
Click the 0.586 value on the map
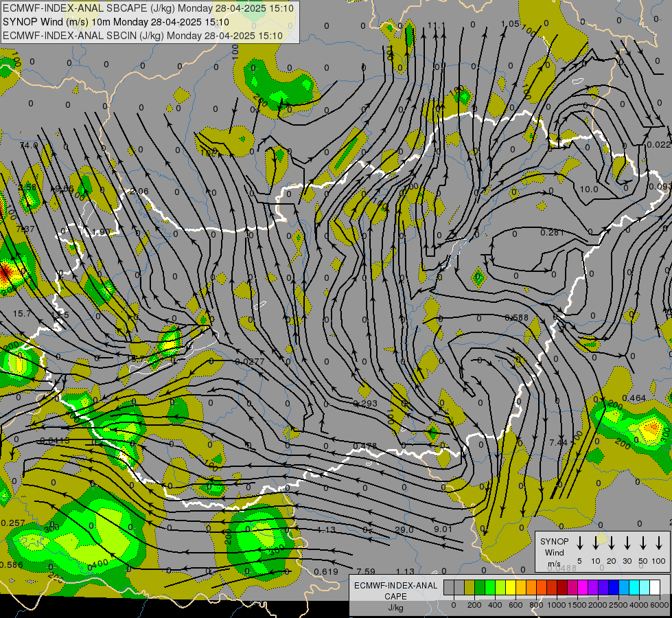12,564
